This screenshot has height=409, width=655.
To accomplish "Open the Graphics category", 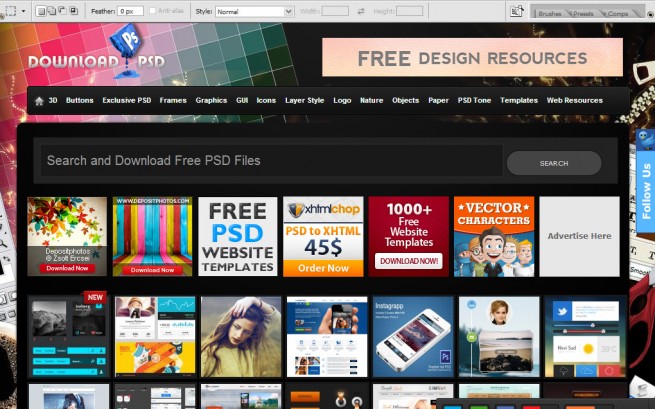I will coord(211,100).
